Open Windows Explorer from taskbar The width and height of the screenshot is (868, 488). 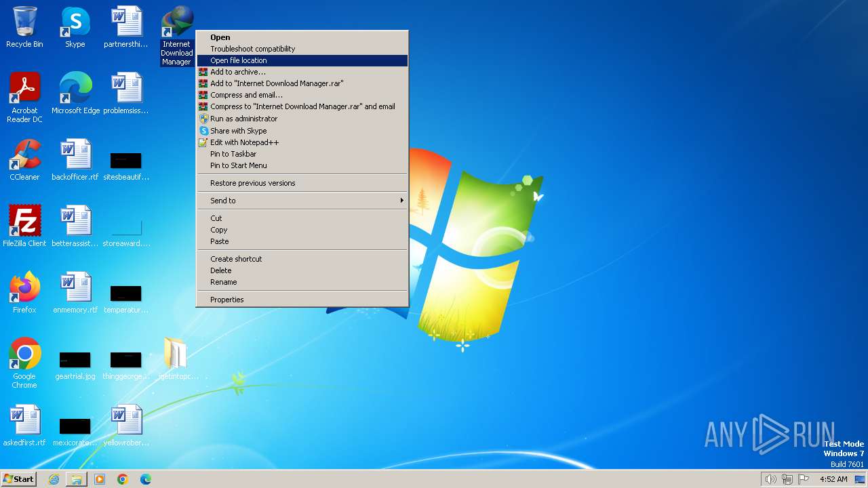coord(77,479)
